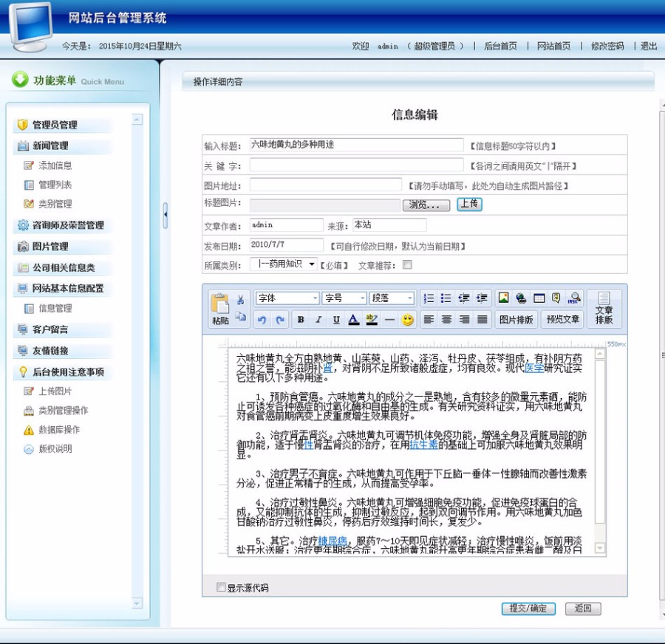Open the 段落 paragraph dropdown

click(392, 298)
